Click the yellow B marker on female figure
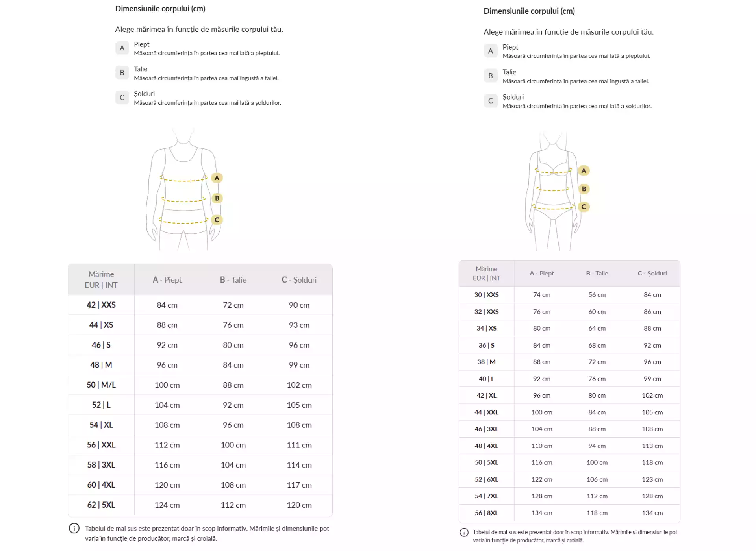 (x=584, y=189)
